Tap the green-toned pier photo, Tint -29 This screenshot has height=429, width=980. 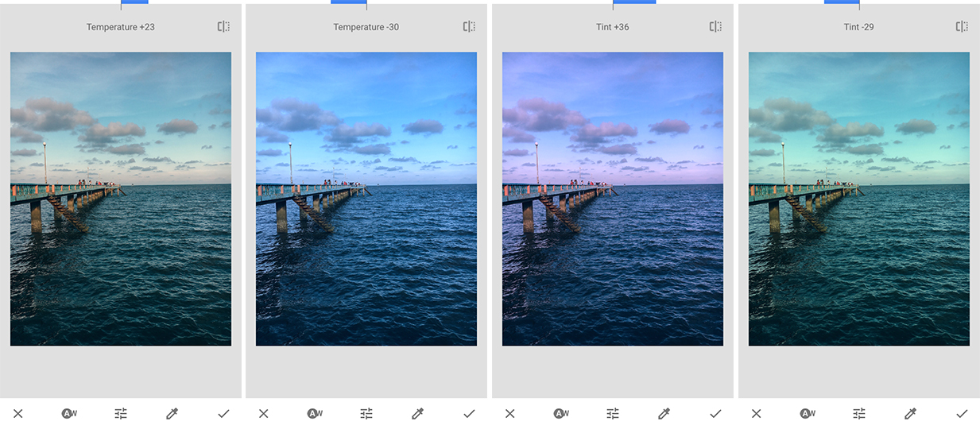pos(859,199)
